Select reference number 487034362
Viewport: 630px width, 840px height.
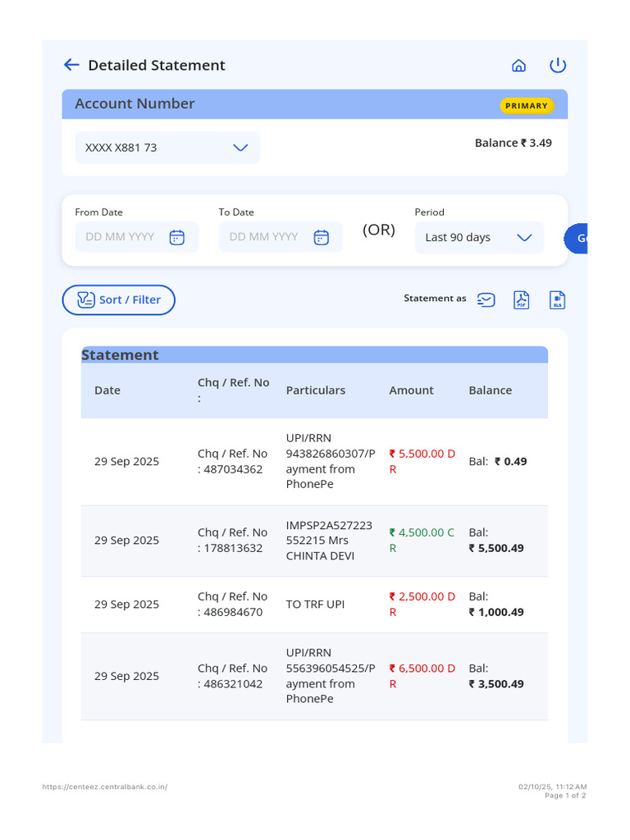[233, 468]
